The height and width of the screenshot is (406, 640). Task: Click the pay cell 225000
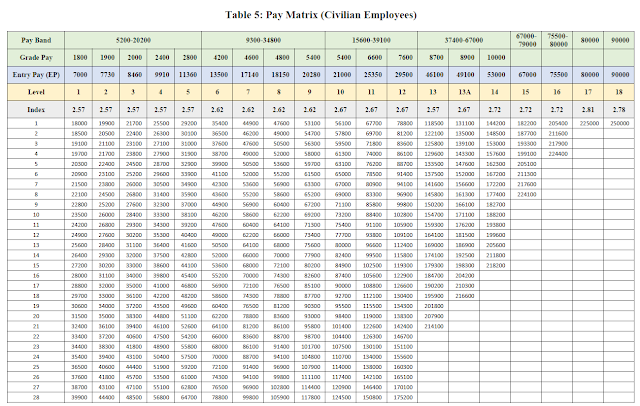(x=589, y=123)
